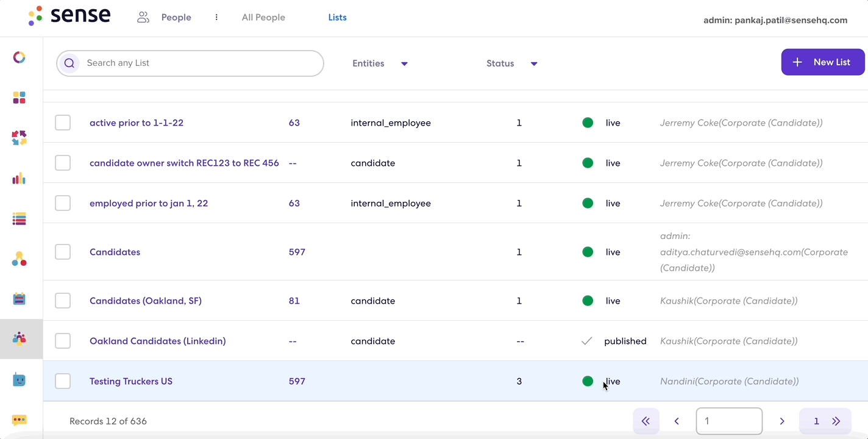Expand the Entities filter dropdown
This screenshot has height=439, width=868.
(380, 63)
